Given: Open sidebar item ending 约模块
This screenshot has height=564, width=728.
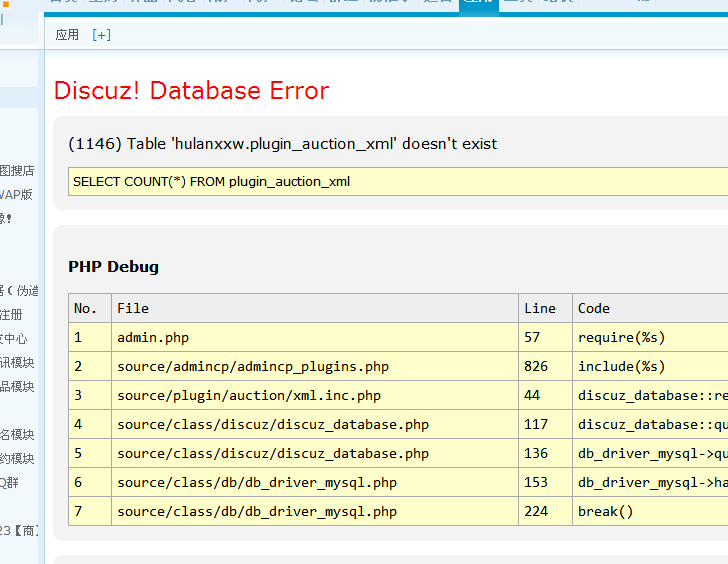Looking at the screenshot, I should click(x=17, y=459).
